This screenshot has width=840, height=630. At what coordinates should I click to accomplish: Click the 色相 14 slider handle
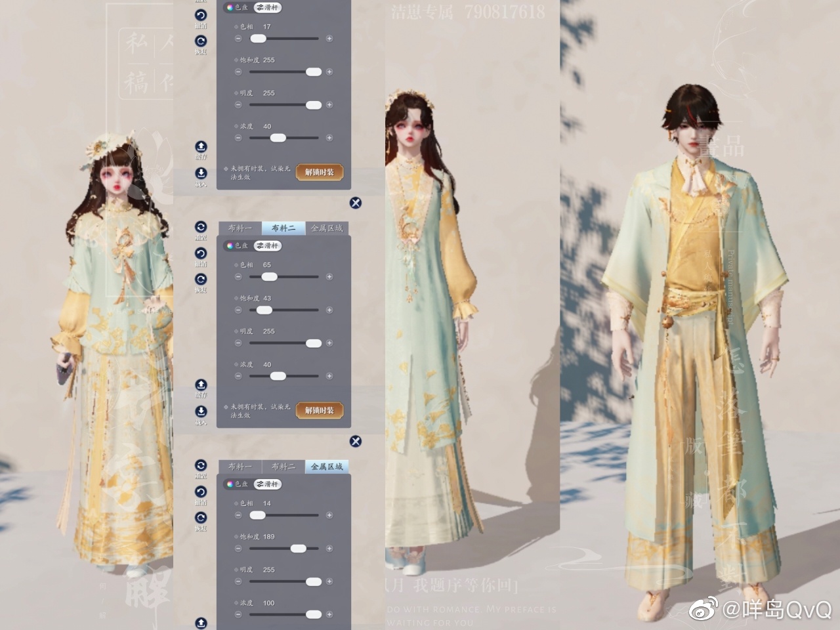pyautogui.click(x=257, y=515)
